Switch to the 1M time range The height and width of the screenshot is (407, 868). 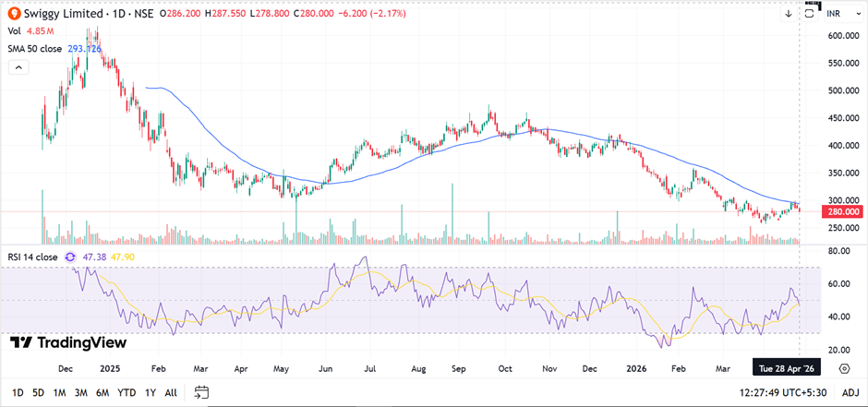(x=60, y=392)
